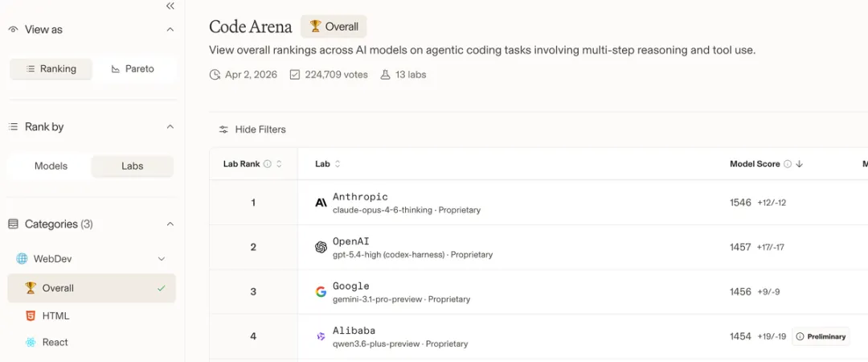This screenshot has width=868, height=362.
Task: Sort the Lab column using sort arrows
Action: tap(338, 164)
